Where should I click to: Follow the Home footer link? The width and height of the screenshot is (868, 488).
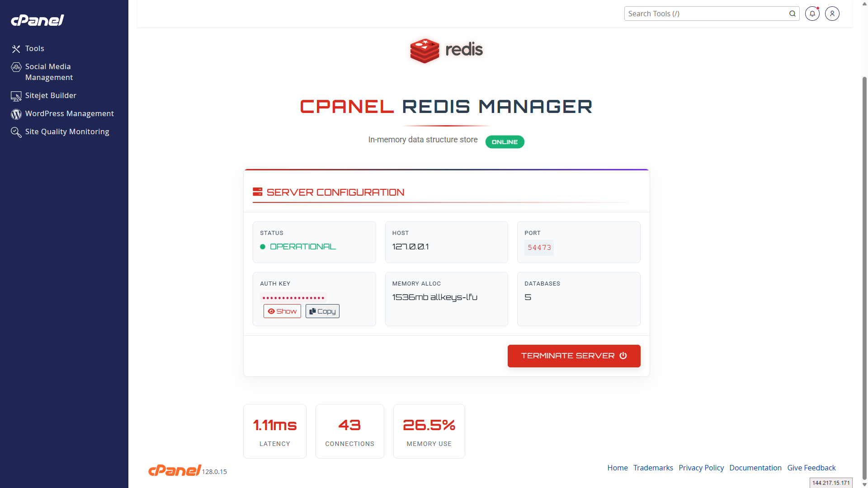[x=617, y=468]
